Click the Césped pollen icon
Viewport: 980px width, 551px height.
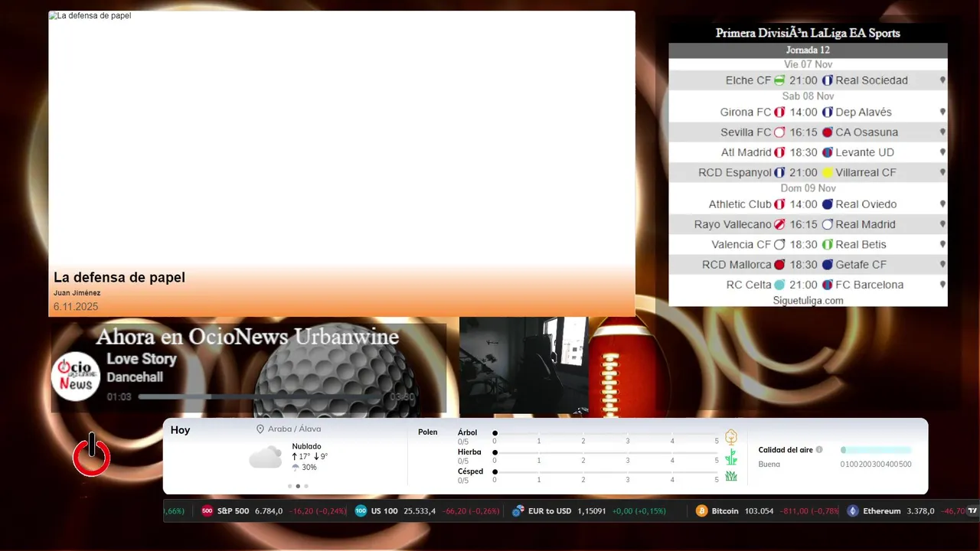coord(731,476)
